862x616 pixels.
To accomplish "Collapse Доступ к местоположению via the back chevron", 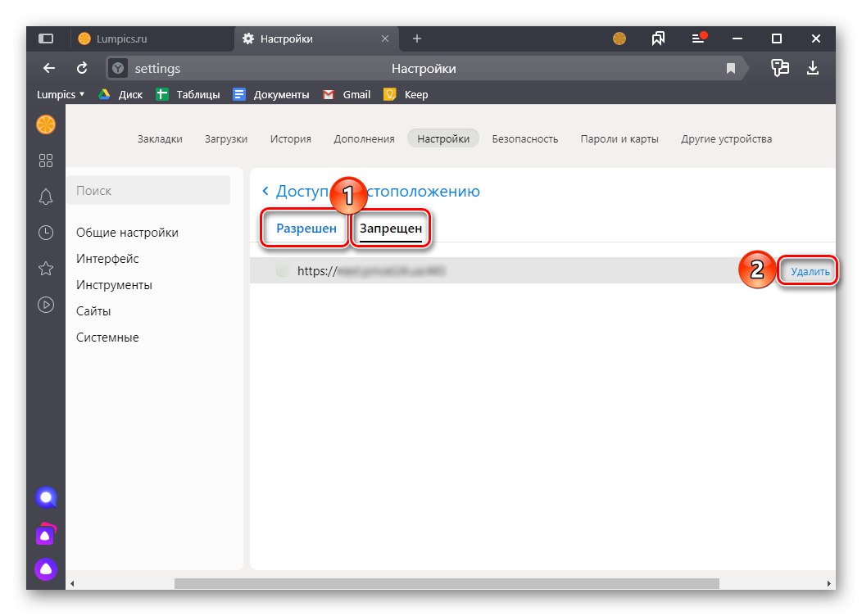I will [x=265, y=190].
